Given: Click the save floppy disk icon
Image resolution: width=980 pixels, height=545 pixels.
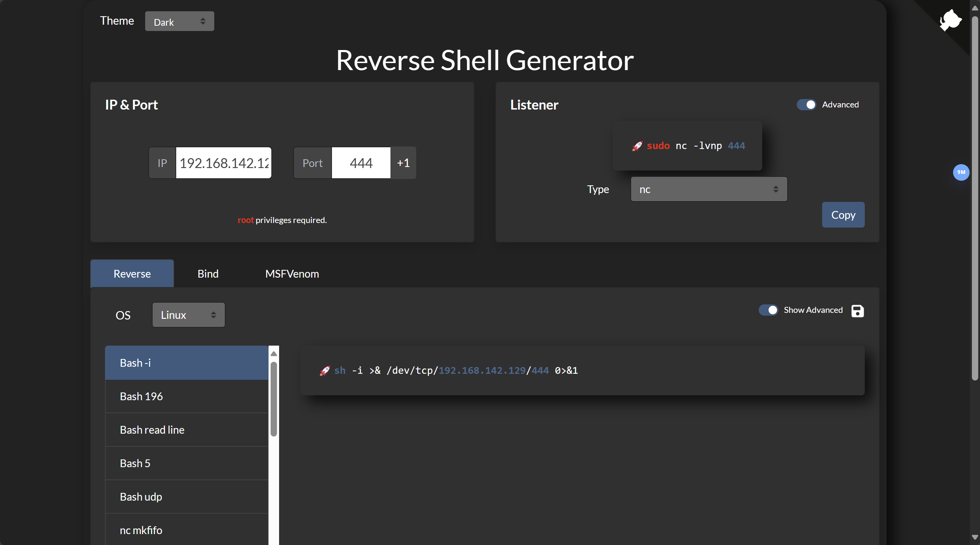Looking at the screenshot, I should pos(857,311).
